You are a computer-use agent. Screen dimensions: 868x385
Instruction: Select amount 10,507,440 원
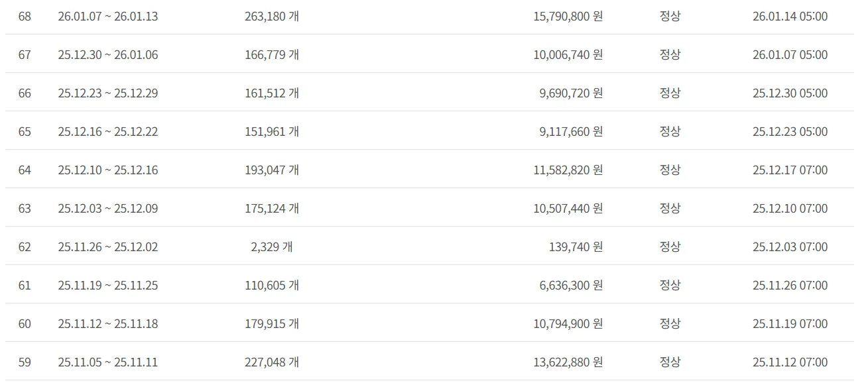tap(568, 209)
